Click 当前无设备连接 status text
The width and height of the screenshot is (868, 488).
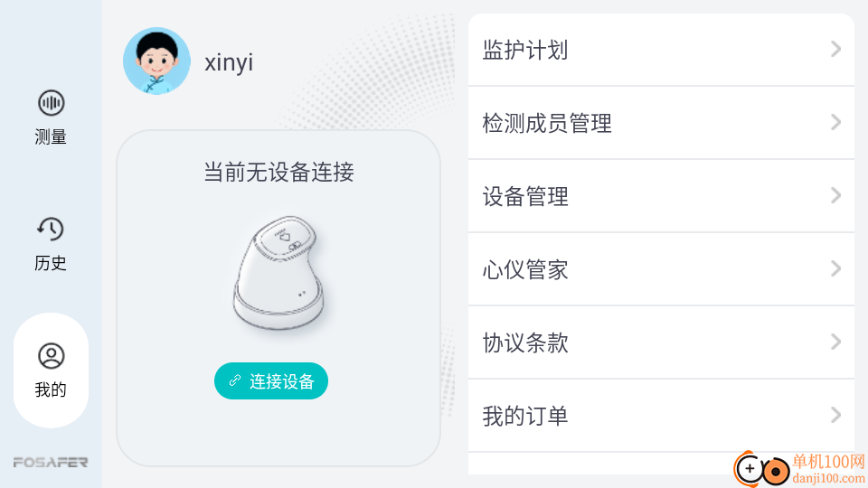coord(278,172)
